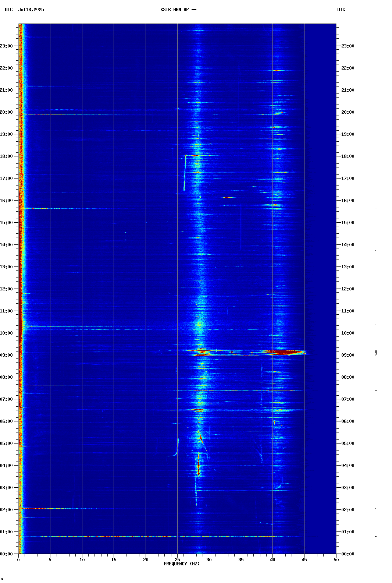
Task: Click the 45 Hz frequency tick label
Action: pos(304,560)
